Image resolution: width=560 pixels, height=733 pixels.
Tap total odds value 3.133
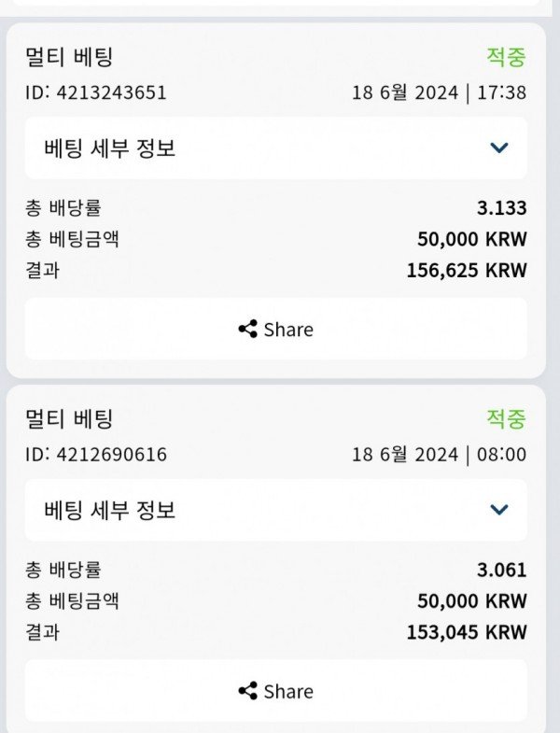coord(502,207)
